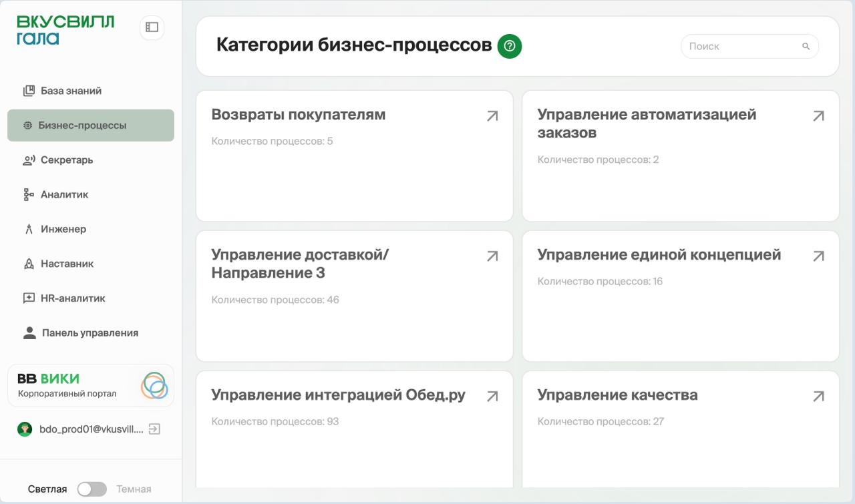Focus the Поиск search field

[x=741, y=47]
